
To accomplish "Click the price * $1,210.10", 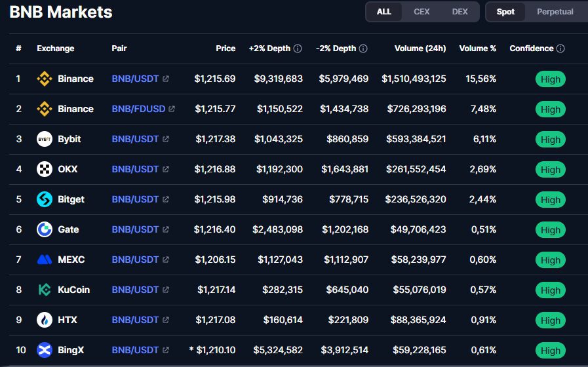I will point(212,350).
